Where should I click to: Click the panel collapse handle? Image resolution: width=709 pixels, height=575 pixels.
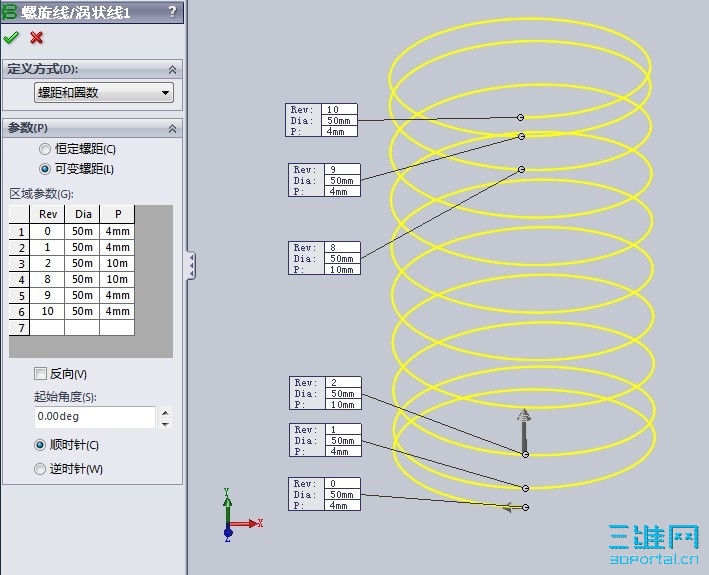(192, 265)
